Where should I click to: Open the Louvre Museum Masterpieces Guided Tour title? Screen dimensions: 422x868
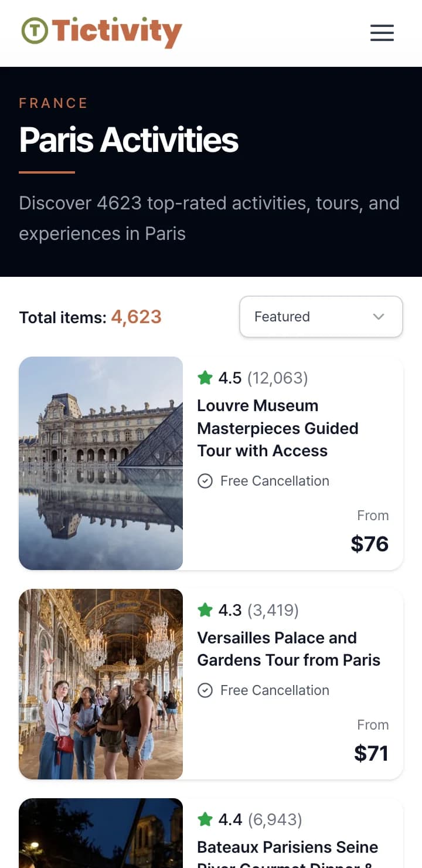pyautogui.click(x=278, y=428)
